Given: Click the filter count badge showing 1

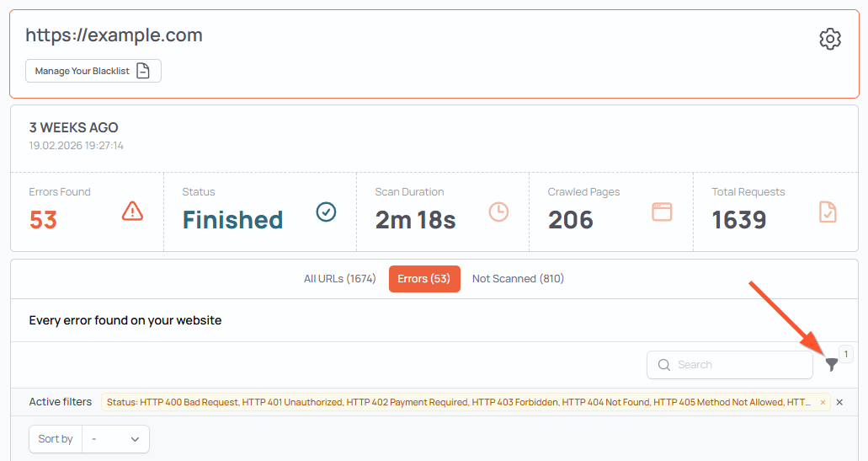Looking at the screenshot, I should (x=845, y=354).
